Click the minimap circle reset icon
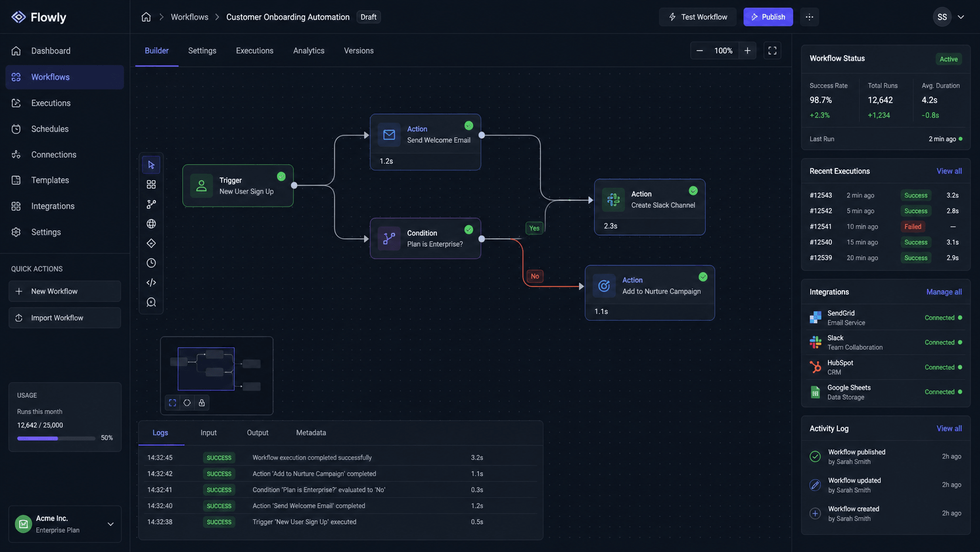The height and width of the screenshot is (552, 980). pyautogui.click(x=187, y=403)
